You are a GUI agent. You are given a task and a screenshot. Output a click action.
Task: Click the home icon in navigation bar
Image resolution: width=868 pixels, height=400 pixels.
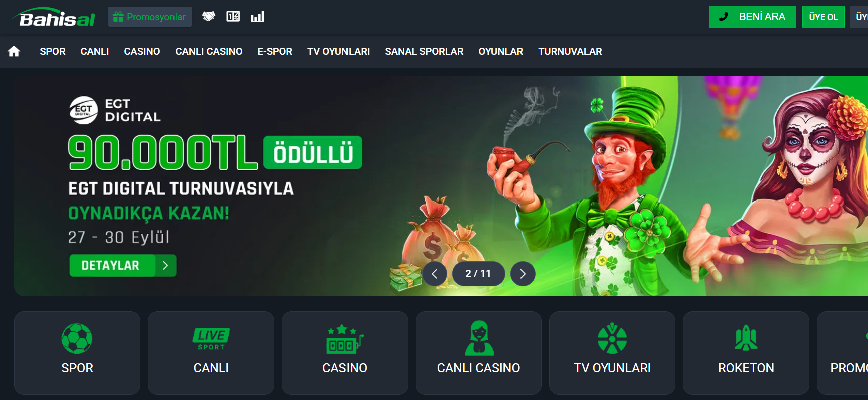click(14, 51)
